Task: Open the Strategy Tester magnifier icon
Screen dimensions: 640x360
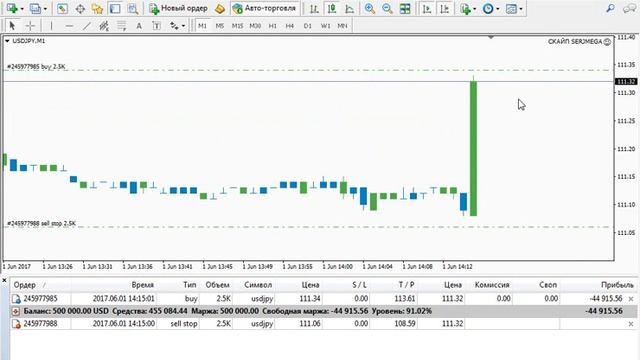Action: tap(133, 8)
